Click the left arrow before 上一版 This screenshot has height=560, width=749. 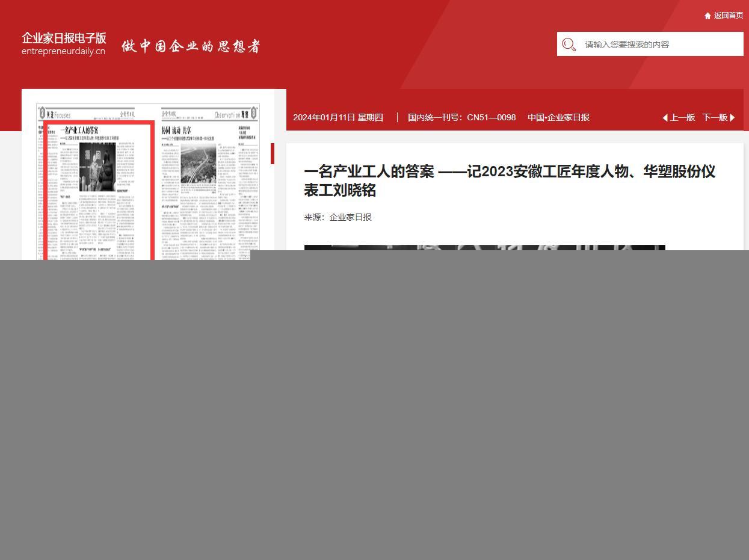[665, 118]
